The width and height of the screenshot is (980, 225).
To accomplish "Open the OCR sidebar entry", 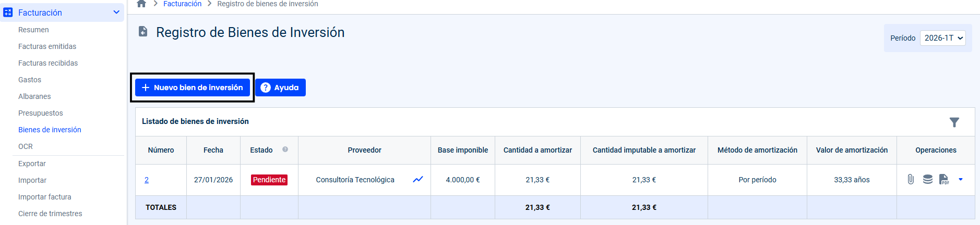I will [x=26, y=146].
